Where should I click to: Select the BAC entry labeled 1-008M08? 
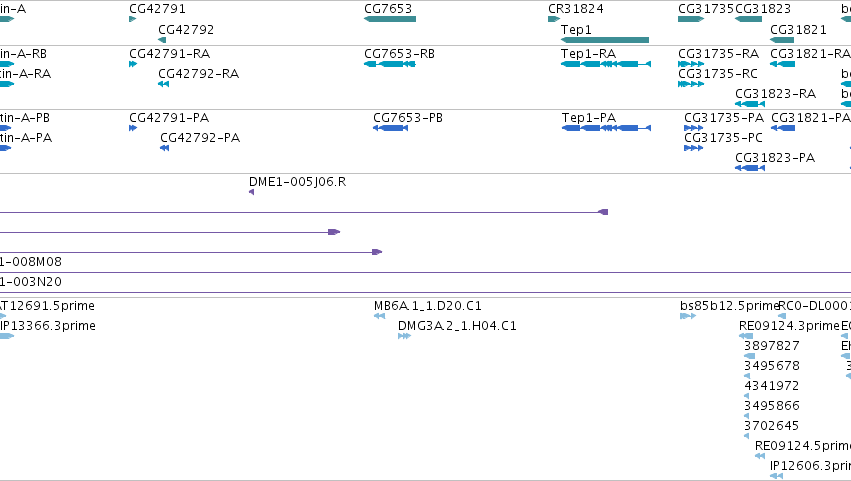point(31,262)
